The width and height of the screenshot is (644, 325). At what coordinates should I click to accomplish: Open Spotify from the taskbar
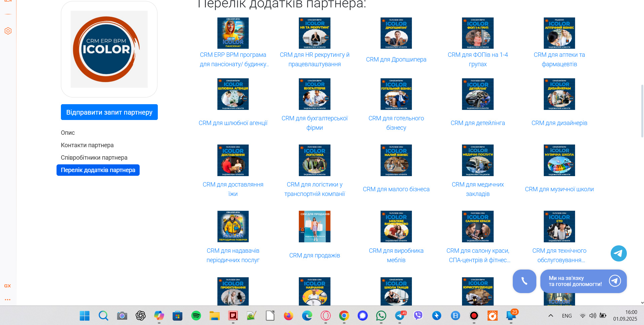click(x=196, y=316)
